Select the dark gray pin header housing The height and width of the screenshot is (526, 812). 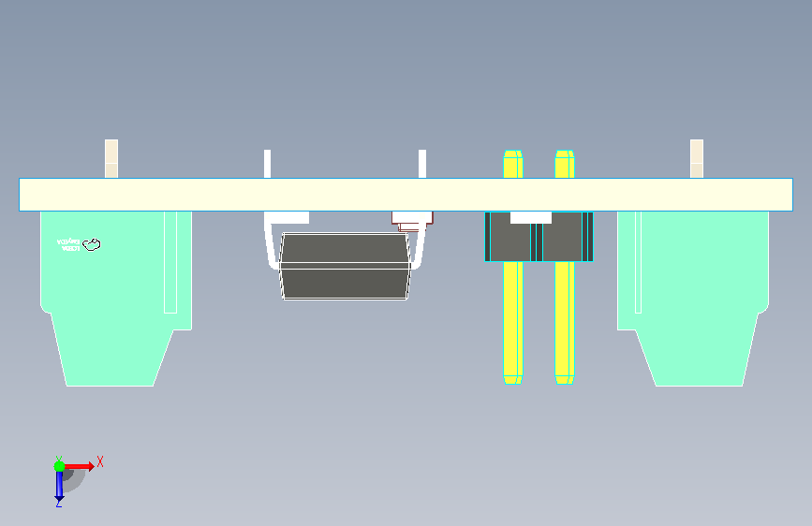(539, 237)
